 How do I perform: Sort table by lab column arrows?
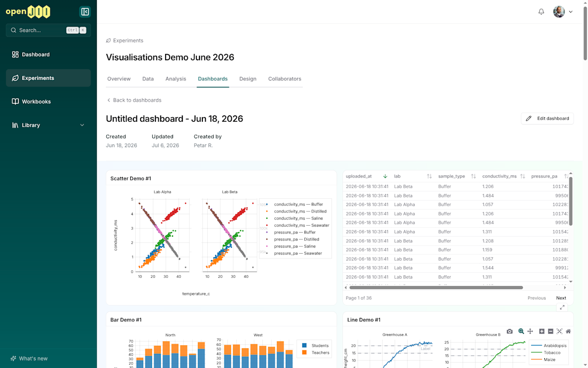[429, 176]
